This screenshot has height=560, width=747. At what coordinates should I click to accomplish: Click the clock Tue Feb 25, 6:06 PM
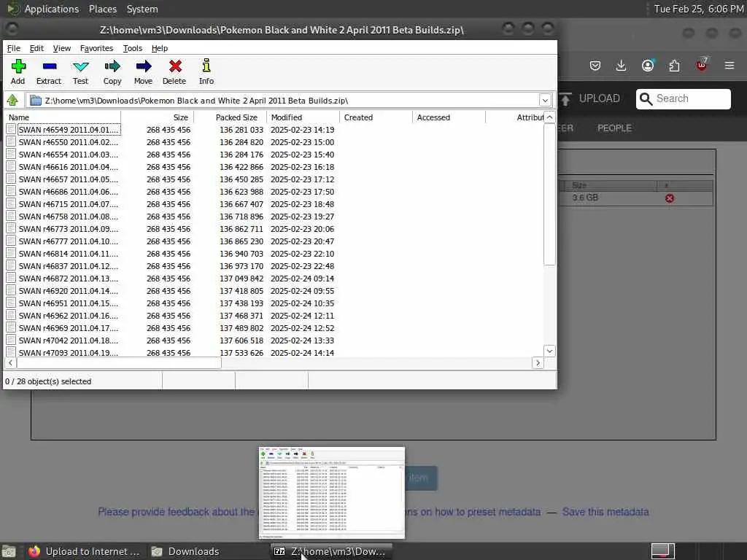[698, 9]
